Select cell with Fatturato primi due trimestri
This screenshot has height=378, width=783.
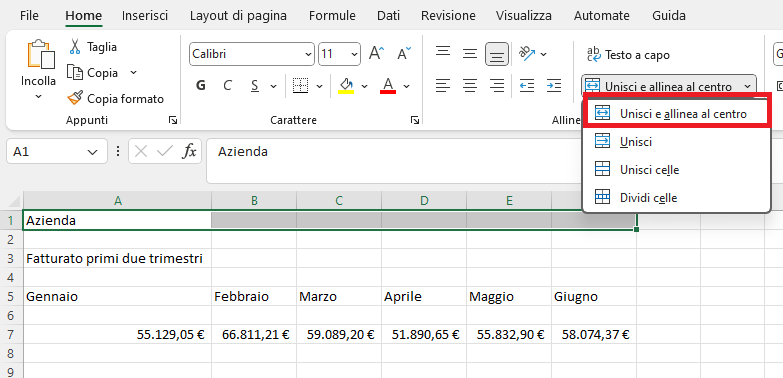point(117,259)
